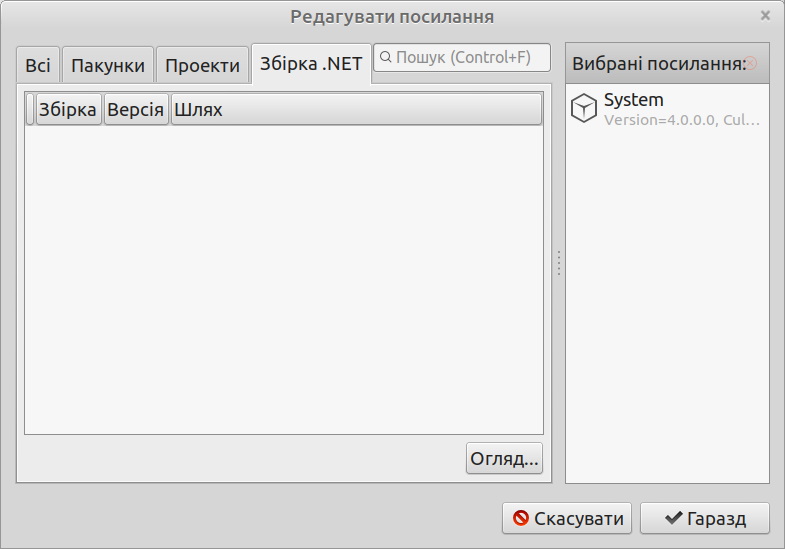Click inside the empty assembly list area
The width and height of the screenshot is (785, 549).
tap(284, 279)
